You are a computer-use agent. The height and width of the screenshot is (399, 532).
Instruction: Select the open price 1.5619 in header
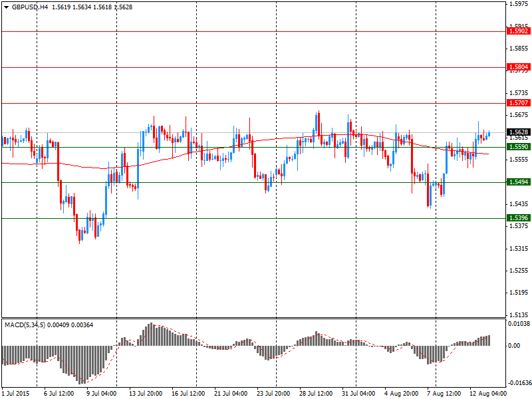[x=61, y=7]
